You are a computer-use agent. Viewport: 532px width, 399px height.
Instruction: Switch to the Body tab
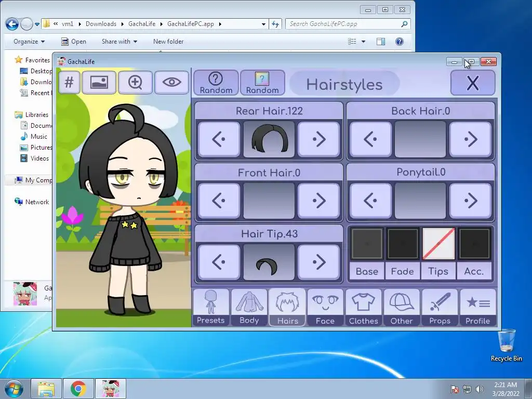tap(249, 308)
